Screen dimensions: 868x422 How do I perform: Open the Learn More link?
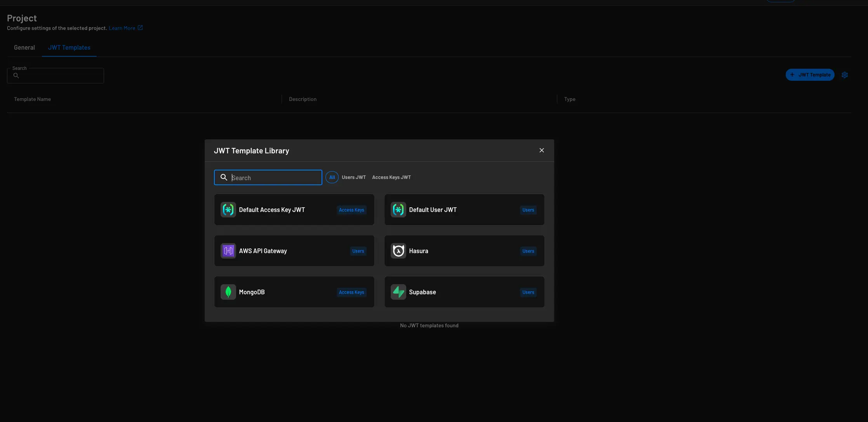pos(122,28)
